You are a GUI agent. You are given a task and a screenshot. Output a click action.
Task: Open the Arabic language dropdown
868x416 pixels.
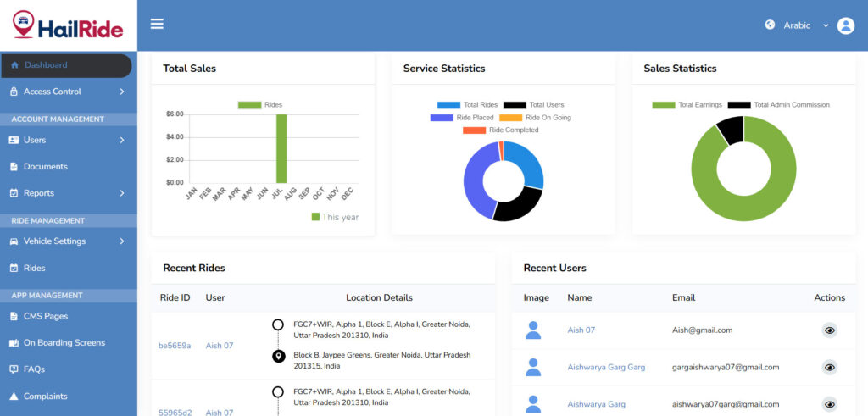pos(805,25)
